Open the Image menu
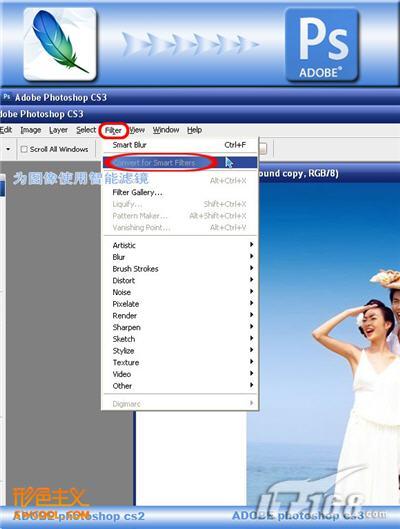 click(31, 130)
